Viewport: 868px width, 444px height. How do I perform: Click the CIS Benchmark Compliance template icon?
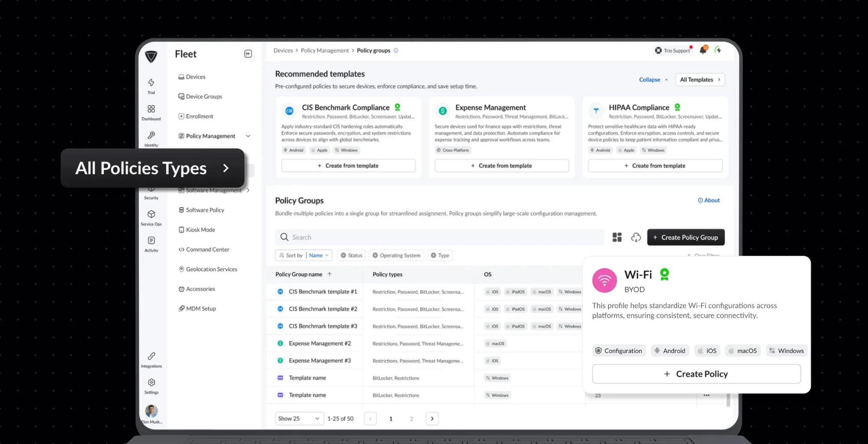point(289,111)
